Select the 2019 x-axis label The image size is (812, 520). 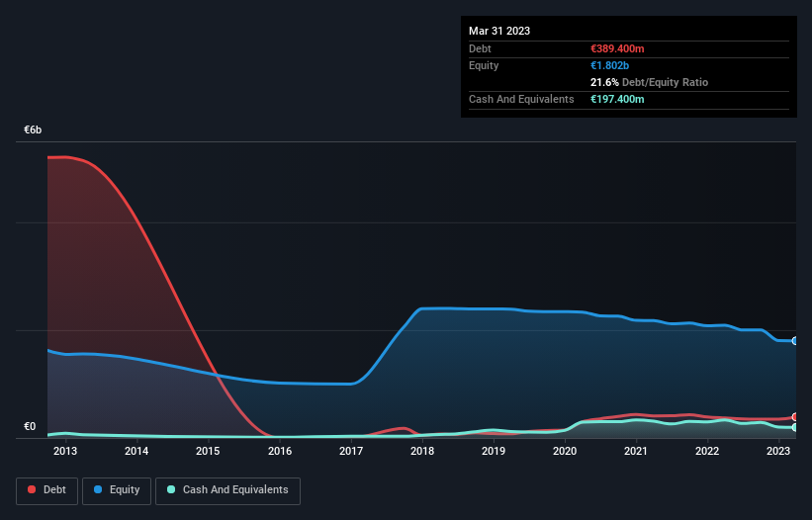(494, 451)
